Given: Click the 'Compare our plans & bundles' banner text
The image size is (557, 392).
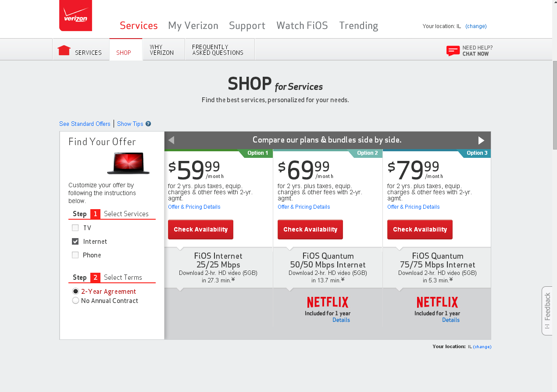Looking at the screenshot, I should 327,140.
